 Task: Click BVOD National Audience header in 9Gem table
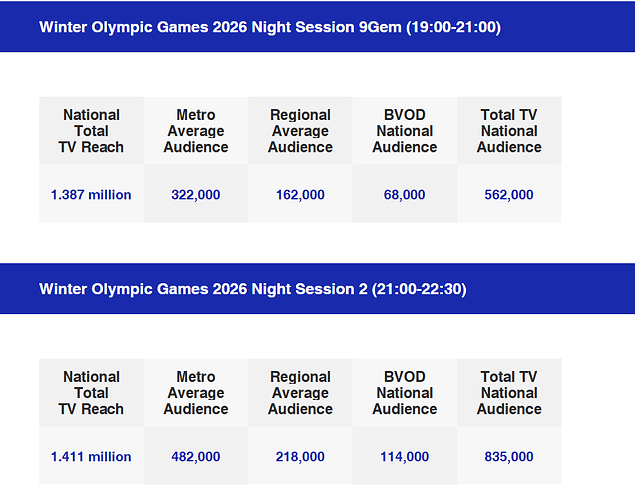404,131
